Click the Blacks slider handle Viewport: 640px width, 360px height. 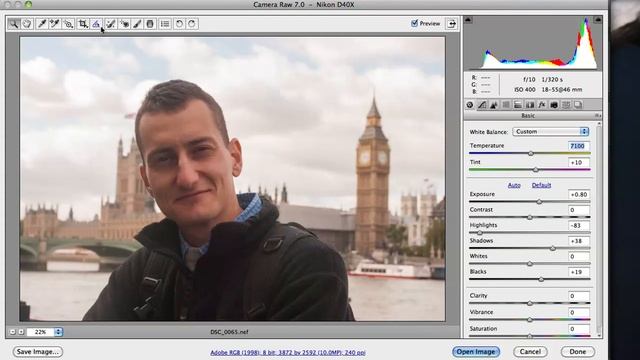(541, 279)
